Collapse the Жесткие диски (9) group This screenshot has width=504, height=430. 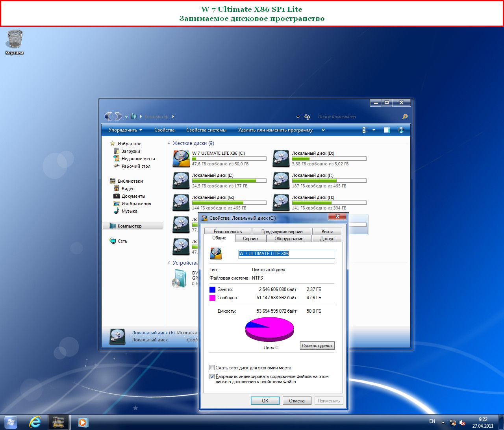coord(169,143)
